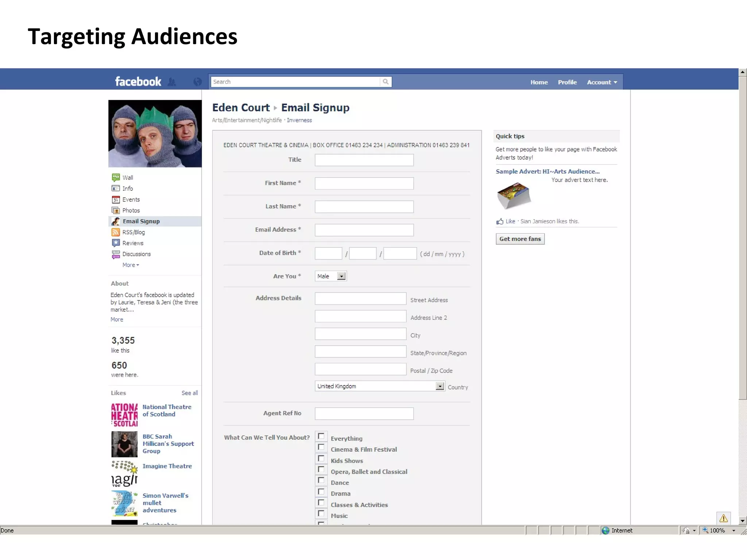Tick the Kids Shows checkbox
This screenshot has width=747, height=560.
tap(321, 459)
